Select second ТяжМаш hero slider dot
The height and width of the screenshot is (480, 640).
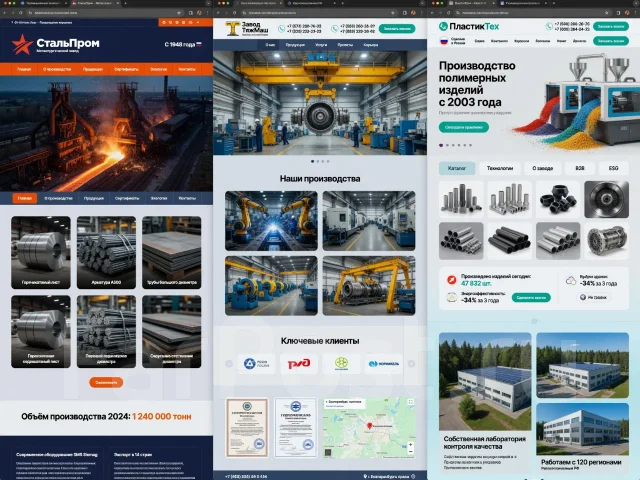coord(318,161)
